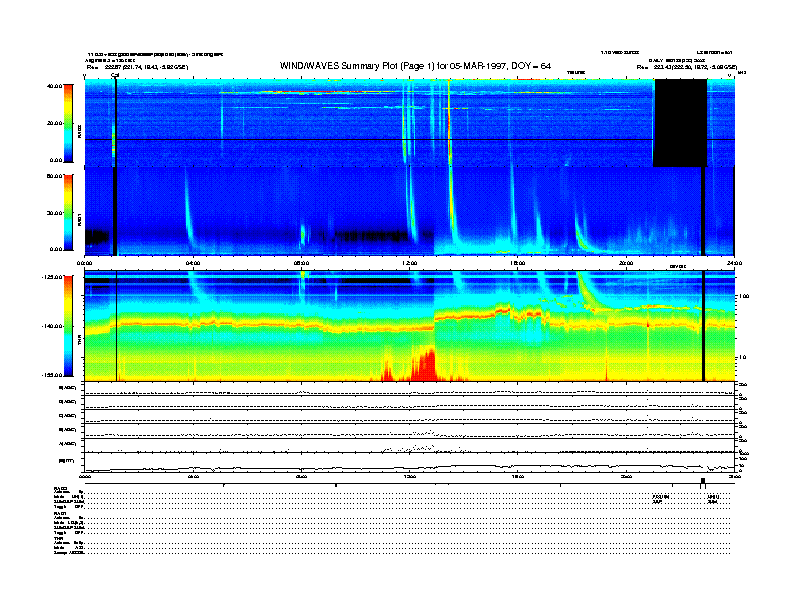Click the WIND/WAVES Summary Plot title
The image size is (792, 612).
pyautogui.click(x=415, y=66)
